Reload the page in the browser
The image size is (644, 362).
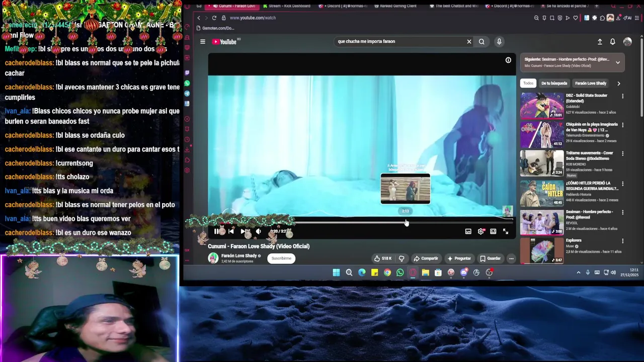214,18
